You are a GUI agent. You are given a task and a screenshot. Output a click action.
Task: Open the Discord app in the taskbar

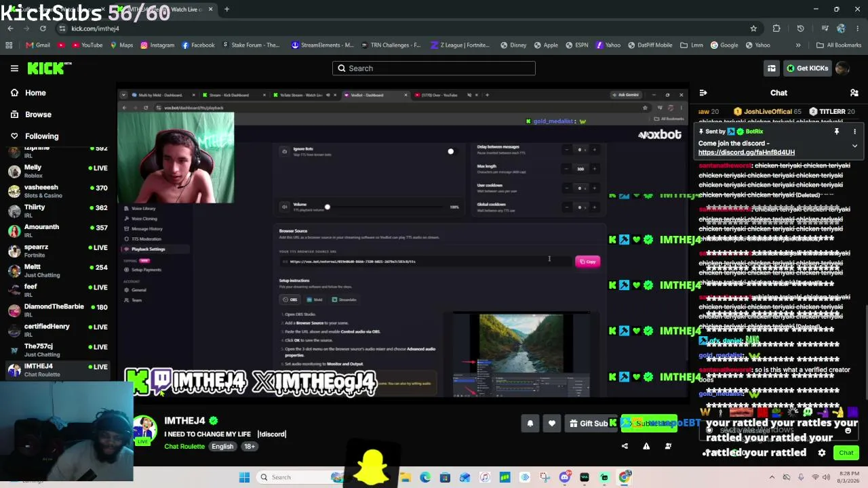pos(565,477)
